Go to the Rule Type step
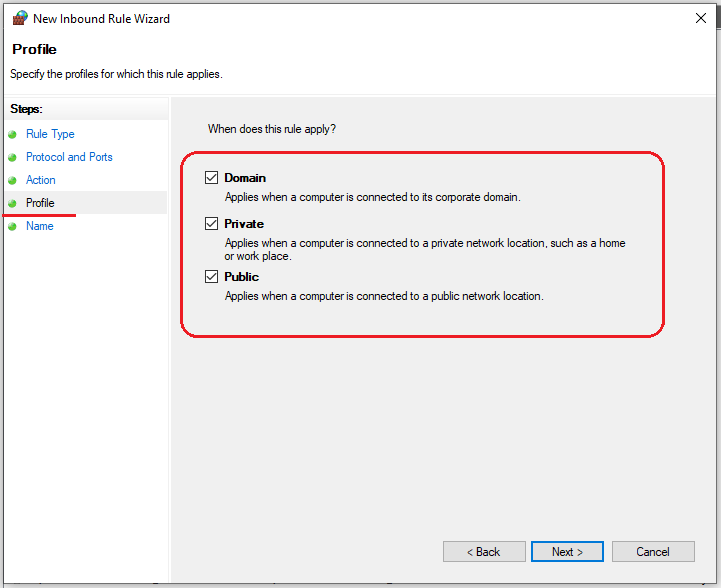The width and height of the screenshot is (721, 588). click(x=50, y=134)
